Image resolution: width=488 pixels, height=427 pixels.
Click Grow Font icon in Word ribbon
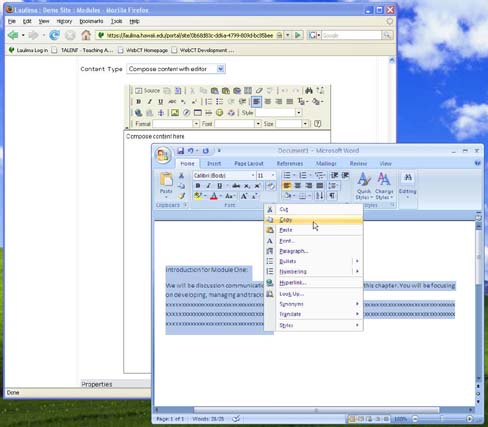(x=244, y=196)
